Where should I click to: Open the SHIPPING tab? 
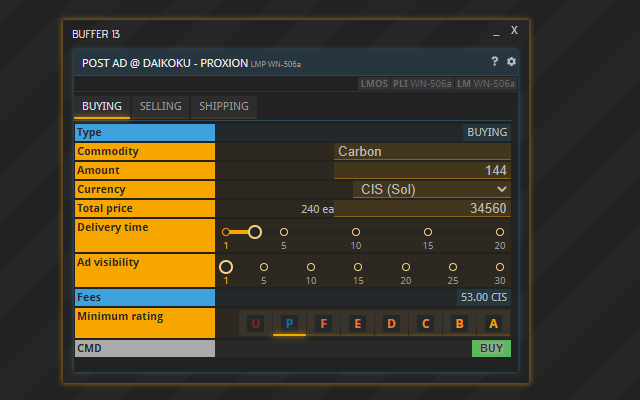(224, 107)
